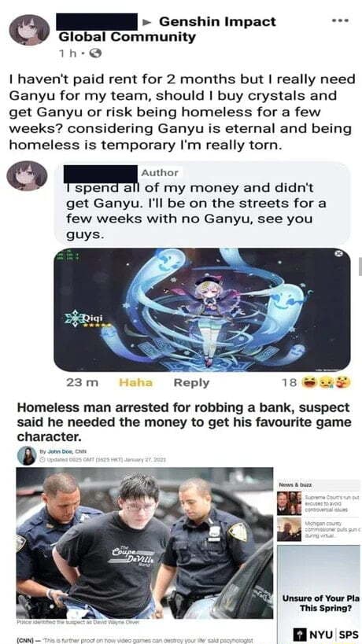The width and height of the screenshot is (362, 644).
Task: Click the commenter's avatar beside the reply
Action: click(27, 176)
